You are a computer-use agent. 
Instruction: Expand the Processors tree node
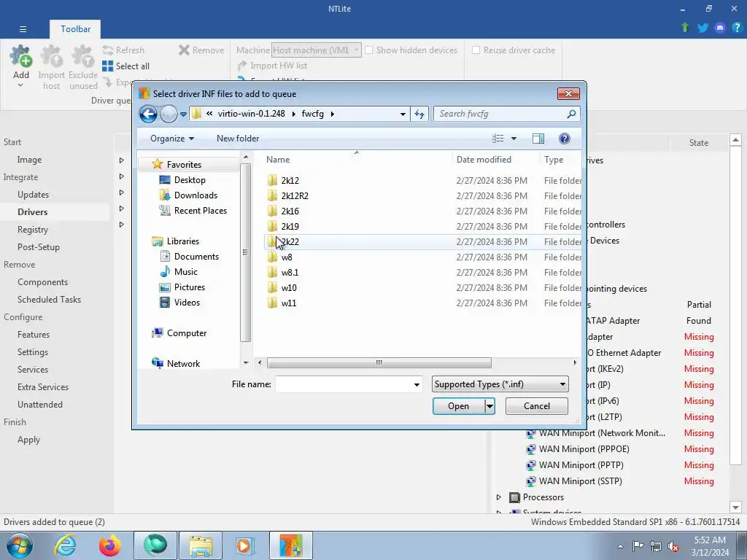click(x=499, y=497)
